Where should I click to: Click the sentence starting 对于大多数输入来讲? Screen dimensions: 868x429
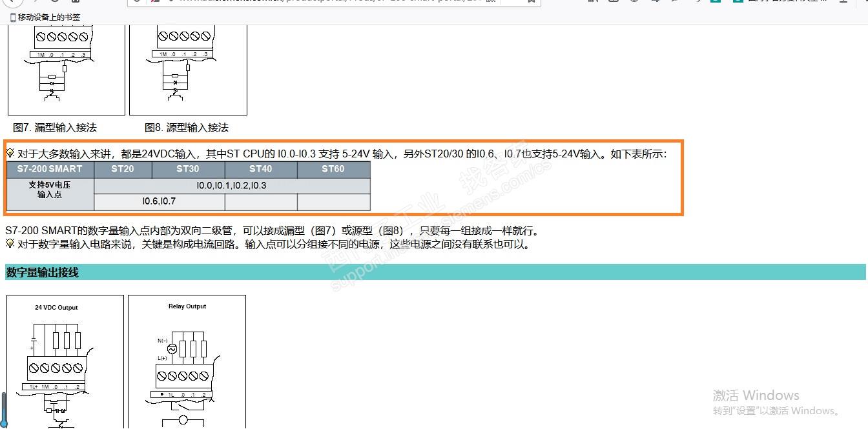[342, 154]
